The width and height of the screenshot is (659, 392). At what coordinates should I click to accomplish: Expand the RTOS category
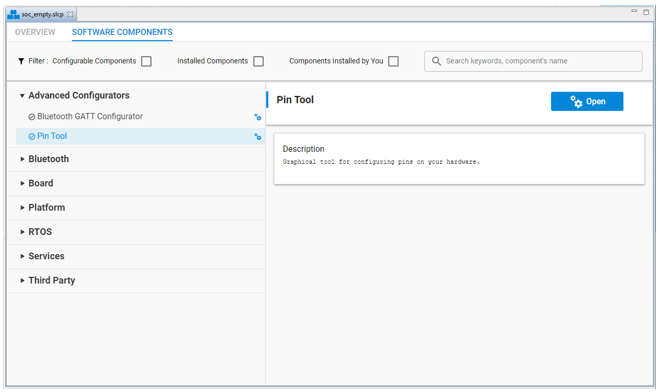tap(22, 232)
